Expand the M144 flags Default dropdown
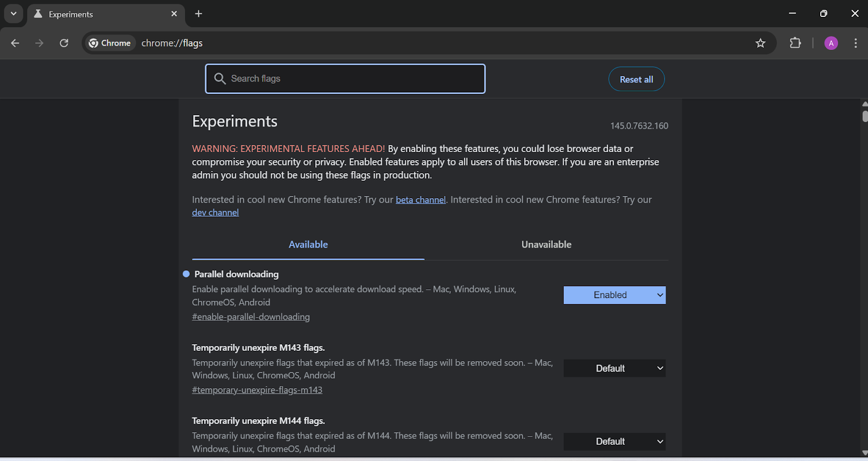This screenshot has width=868, height=461. click(x=614, y=441)
